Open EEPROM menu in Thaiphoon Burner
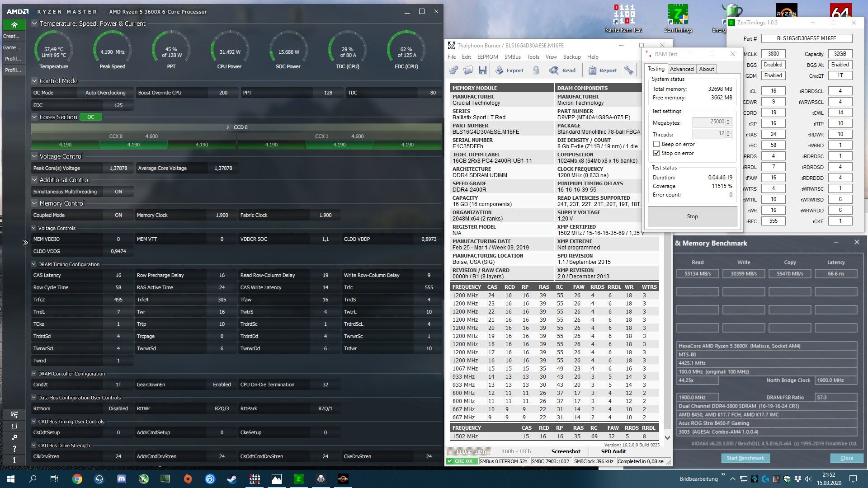868x488 pixels. pyautogui.click(x=488, y=57)
